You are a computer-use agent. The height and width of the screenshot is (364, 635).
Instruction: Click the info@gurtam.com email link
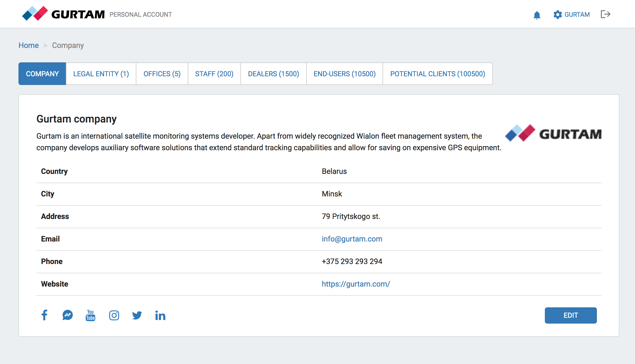[352, 239]
